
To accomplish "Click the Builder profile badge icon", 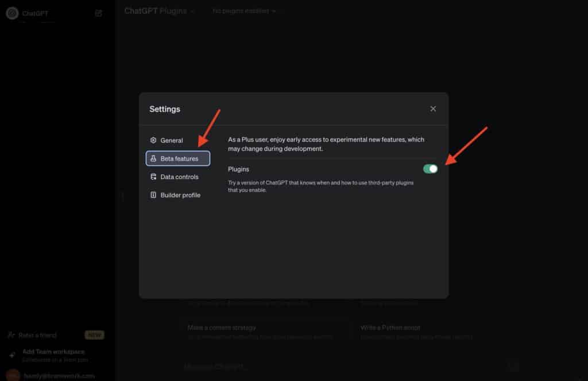I will [x=153, y=195].
